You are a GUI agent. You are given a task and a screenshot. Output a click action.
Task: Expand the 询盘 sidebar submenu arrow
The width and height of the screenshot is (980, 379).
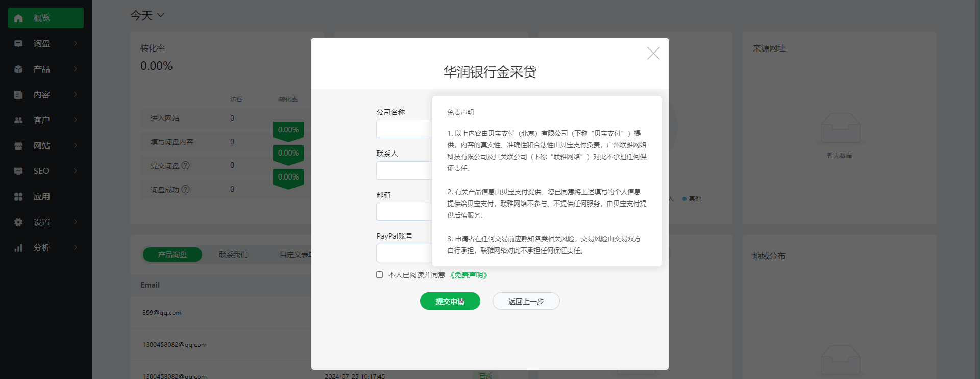76,44
